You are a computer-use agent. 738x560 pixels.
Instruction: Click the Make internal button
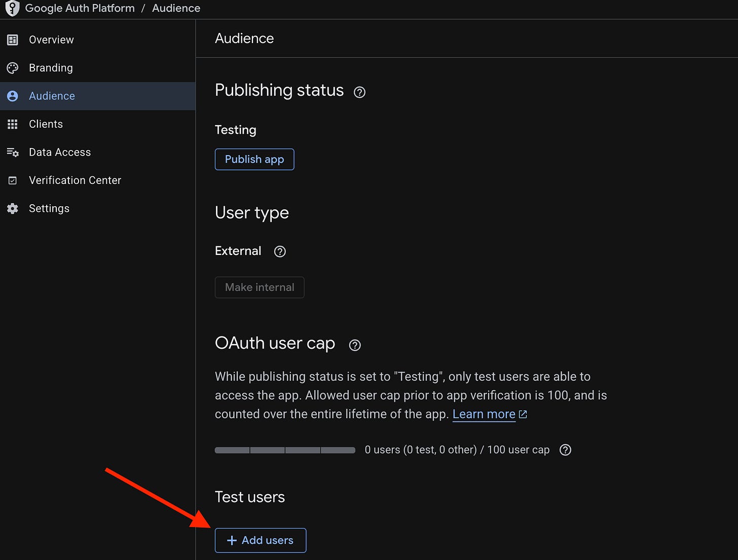260,287
